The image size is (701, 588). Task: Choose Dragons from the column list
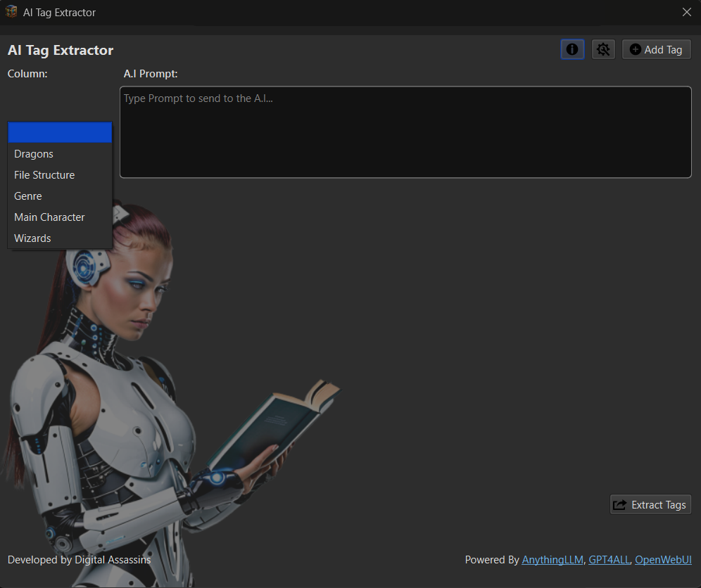[60, 154]
